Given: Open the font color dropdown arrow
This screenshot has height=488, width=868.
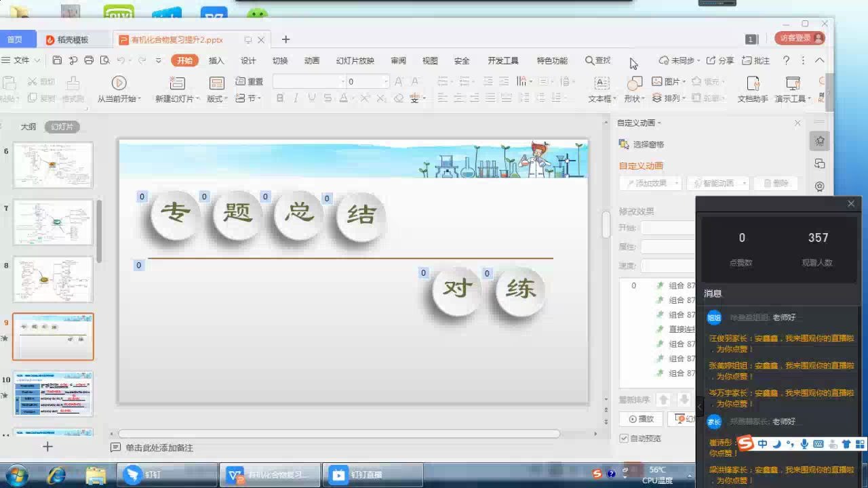Looking at the screenshot, I should (353, 99).
